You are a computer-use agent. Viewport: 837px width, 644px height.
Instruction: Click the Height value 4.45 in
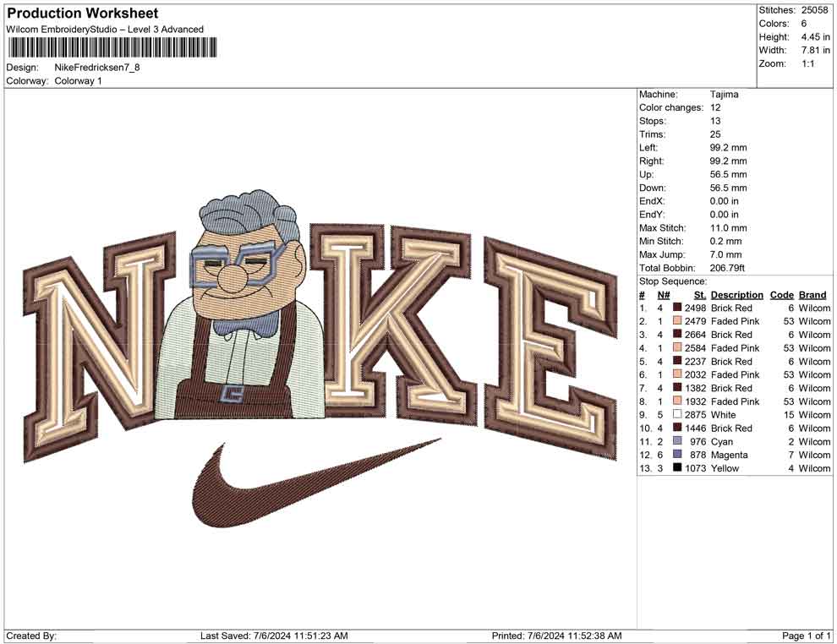tap(815, 37)
